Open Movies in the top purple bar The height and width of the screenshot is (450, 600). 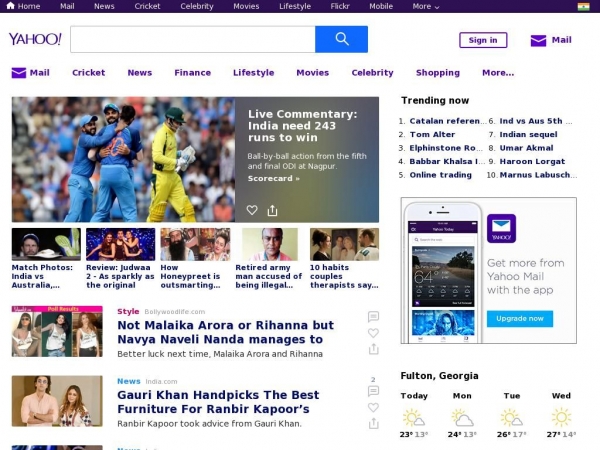tap(246, 6)
